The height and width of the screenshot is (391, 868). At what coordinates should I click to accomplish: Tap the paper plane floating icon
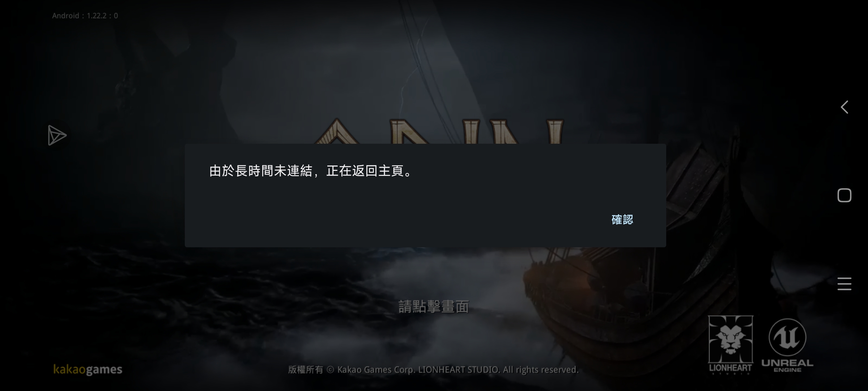click(x=57, y=135)
